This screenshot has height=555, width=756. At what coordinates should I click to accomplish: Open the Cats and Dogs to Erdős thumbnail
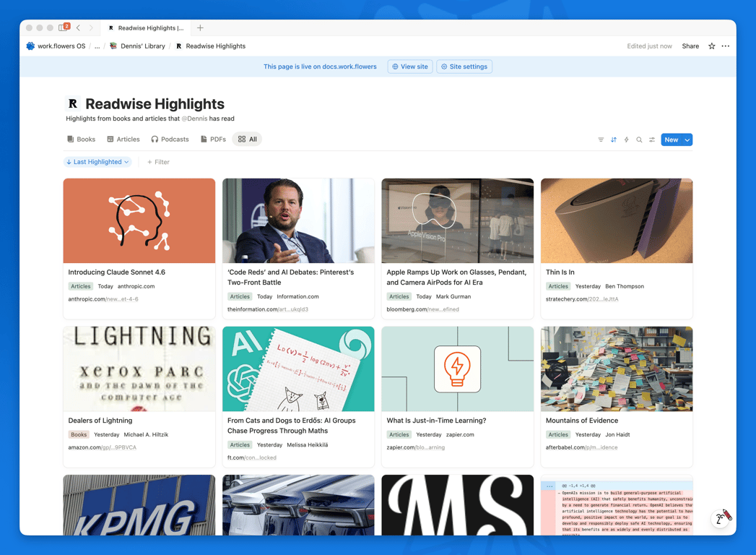click(x=298, y=369)
